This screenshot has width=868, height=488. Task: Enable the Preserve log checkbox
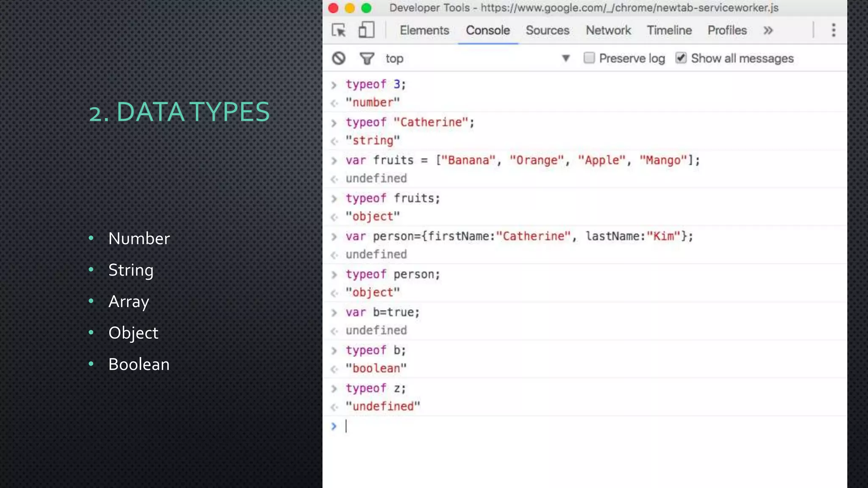[x=589, y=58]
